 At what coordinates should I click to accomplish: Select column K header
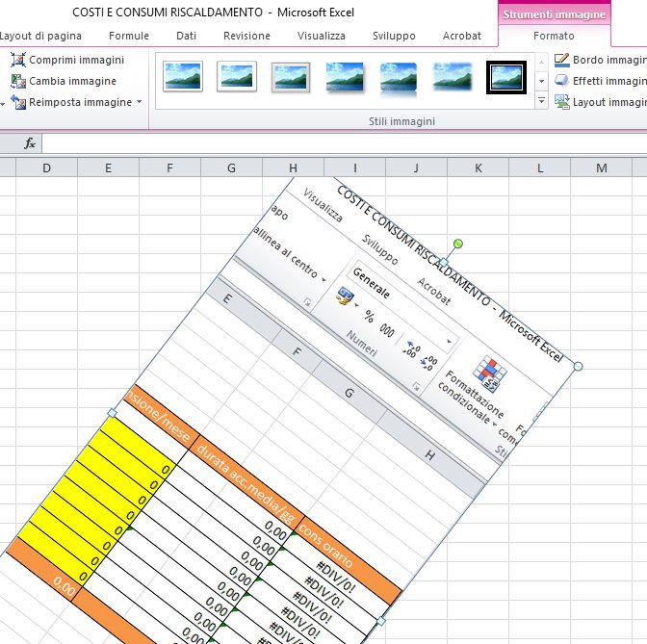[x=479, y=168]
